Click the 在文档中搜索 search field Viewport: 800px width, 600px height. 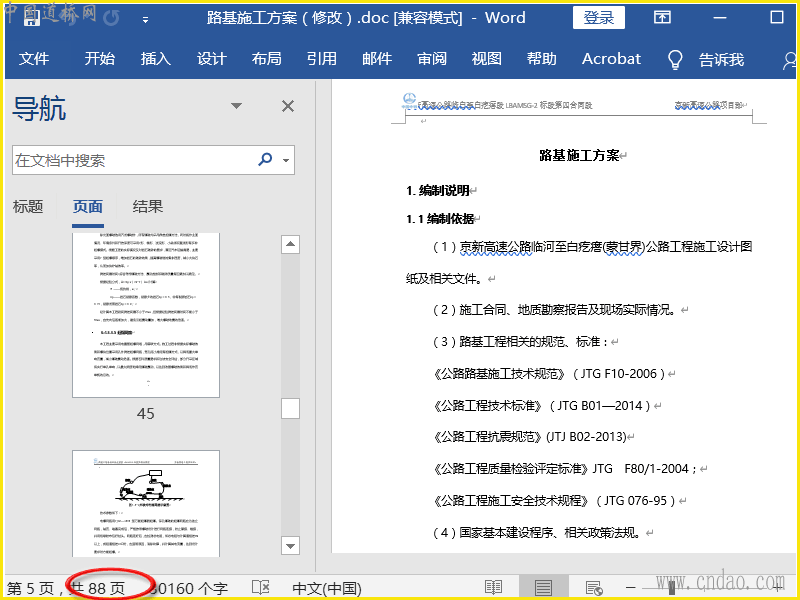pos(133,160)
